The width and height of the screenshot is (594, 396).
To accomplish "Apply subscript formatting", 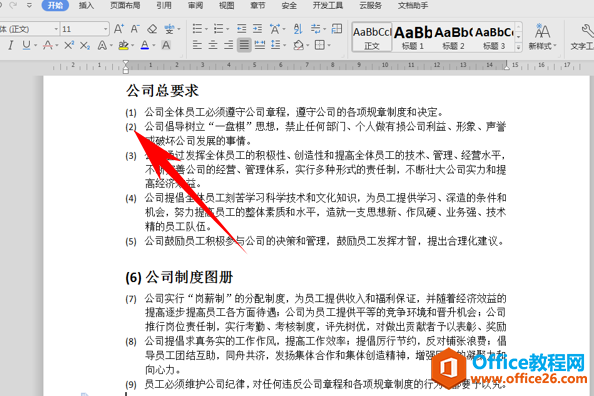I will coord(85,45).
